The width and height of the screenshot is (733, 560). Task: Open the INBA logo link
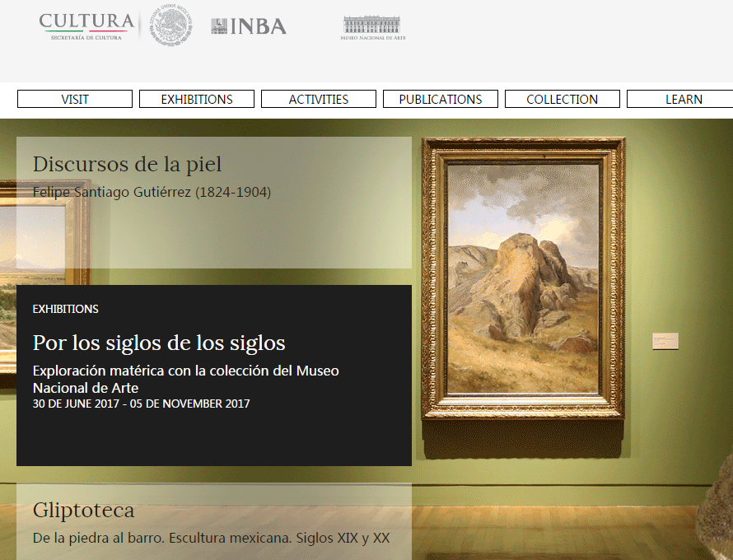pyautogui.click(x=248, y=26)
